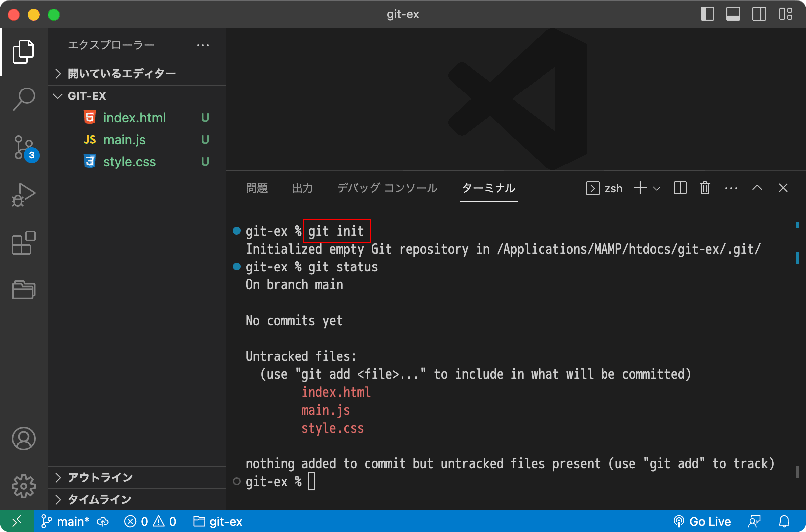Switch to the デバッグ コンソール tab
This screenshot has height=532, width=806.
[387, 188]
